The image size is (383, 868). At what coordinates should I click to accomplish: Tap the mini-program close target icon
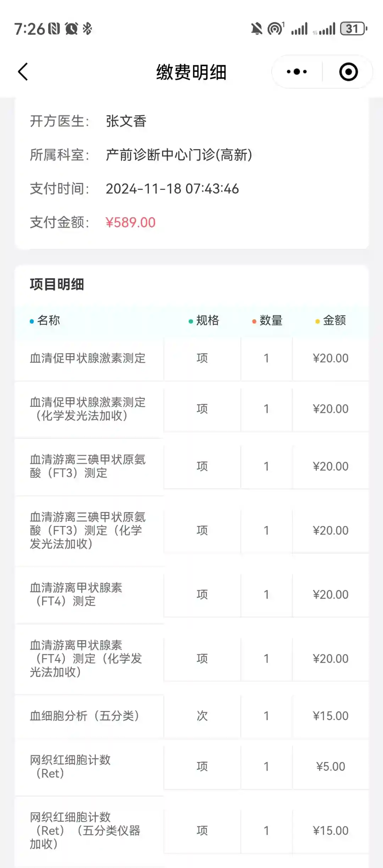pos(348,72)
